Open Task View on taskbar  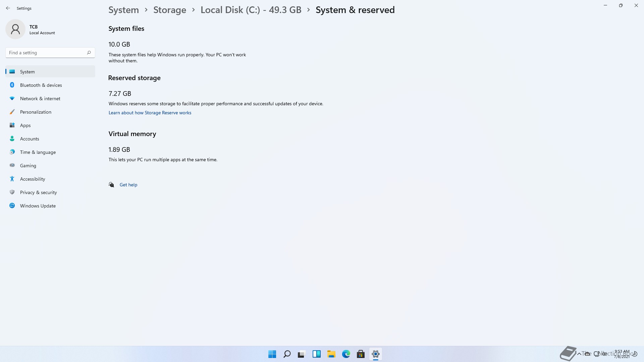click(x=302, y=354)
